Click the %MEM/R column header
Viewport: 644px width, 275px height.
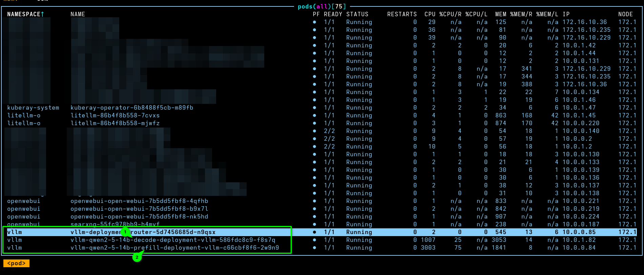(x=521, y=14)
